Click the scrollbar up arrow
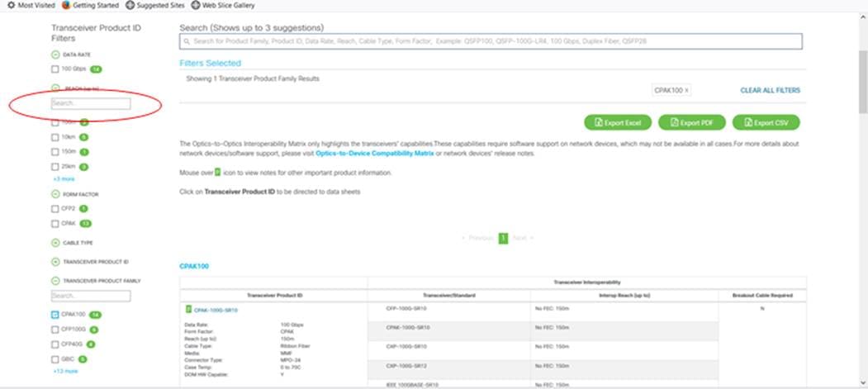 coord(863,17)
